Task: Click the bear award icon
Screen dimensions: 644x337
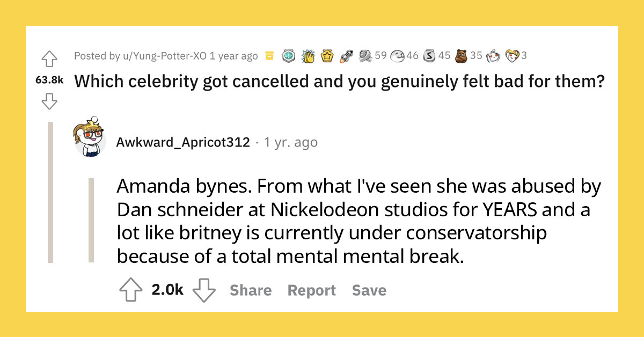Action: (462, 55)
